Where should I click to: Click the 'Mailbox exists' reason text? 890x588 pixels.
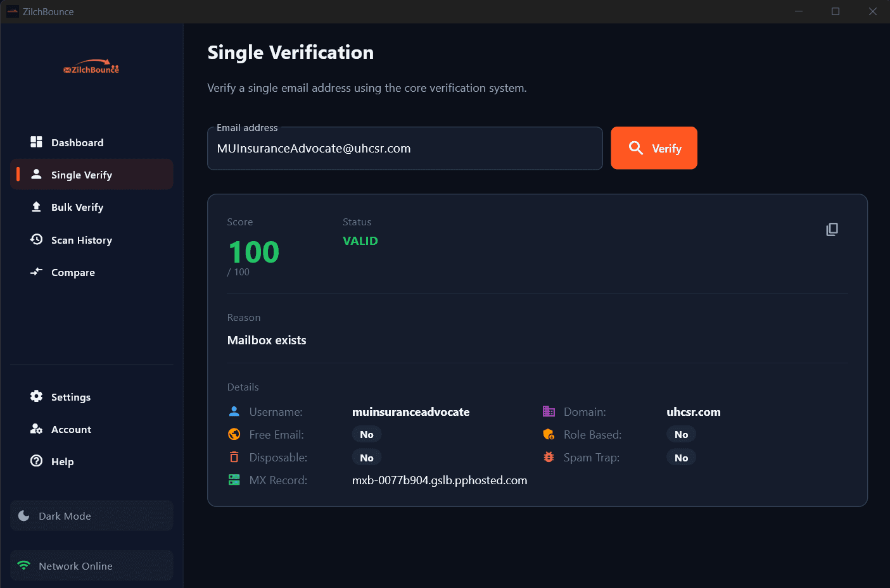tap(267, 341)
